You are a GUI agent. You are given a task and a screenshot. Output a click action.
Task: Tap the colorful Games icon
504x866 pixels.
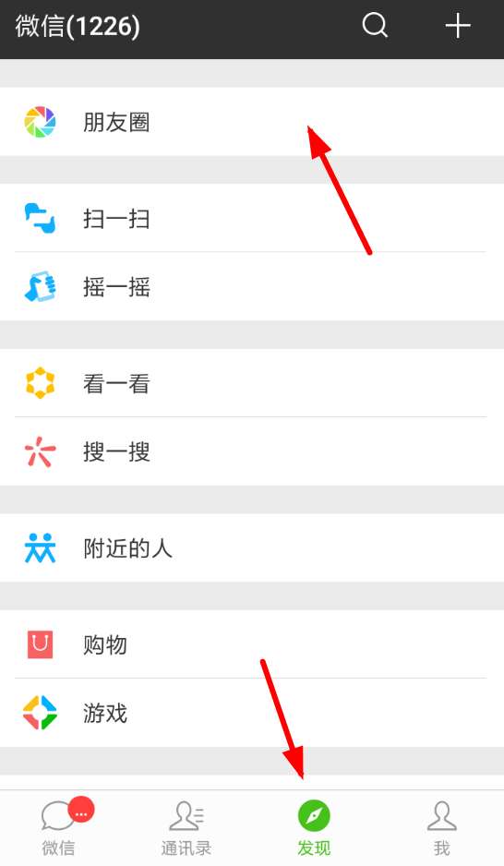point(40,713)
